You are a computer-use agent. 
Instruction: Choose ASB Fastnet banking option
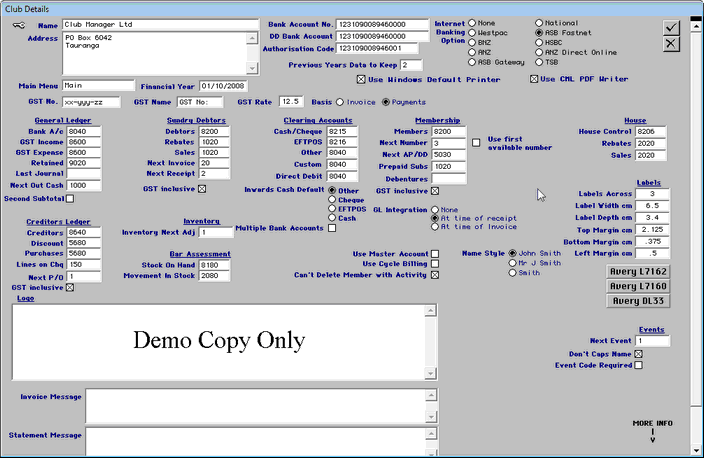point(539,33)
